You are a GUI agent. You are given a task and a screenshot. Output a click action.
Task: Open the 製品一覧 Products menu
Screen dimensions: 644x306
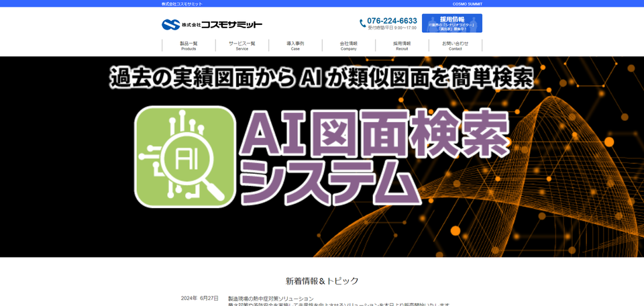189,46
